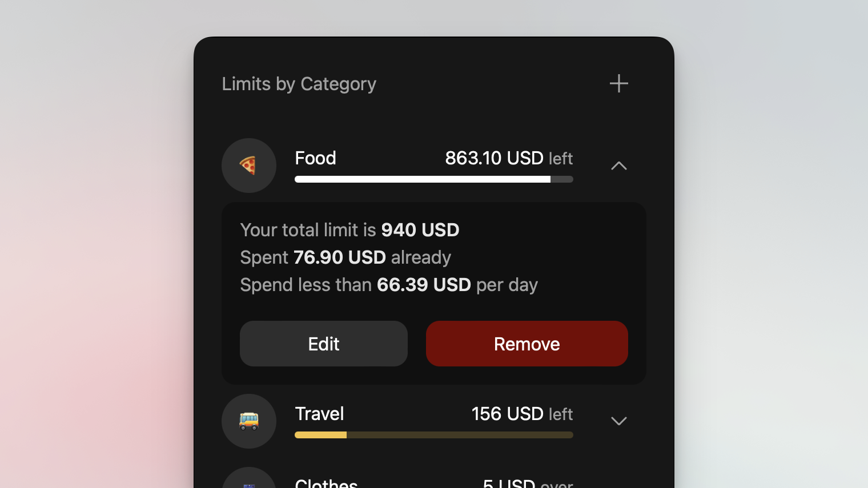This screenshot has height=488, width=868.
Task: Click the 863.10 USD left text
Action: [x=508, y=158]
